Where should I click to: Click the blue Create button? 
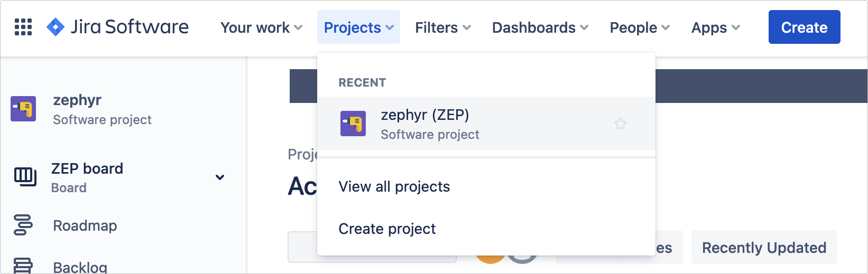(x=804, y=27)
